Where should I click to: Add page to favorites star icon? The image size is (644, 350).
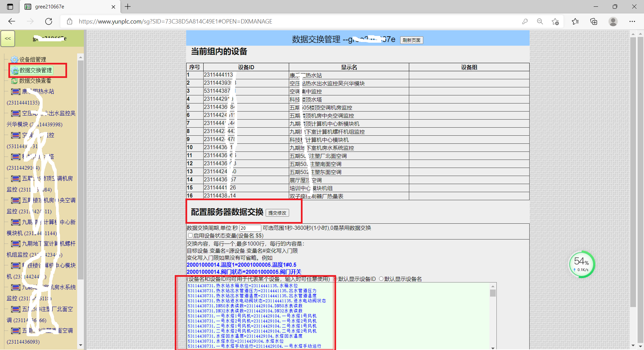(x=555, y=21)
